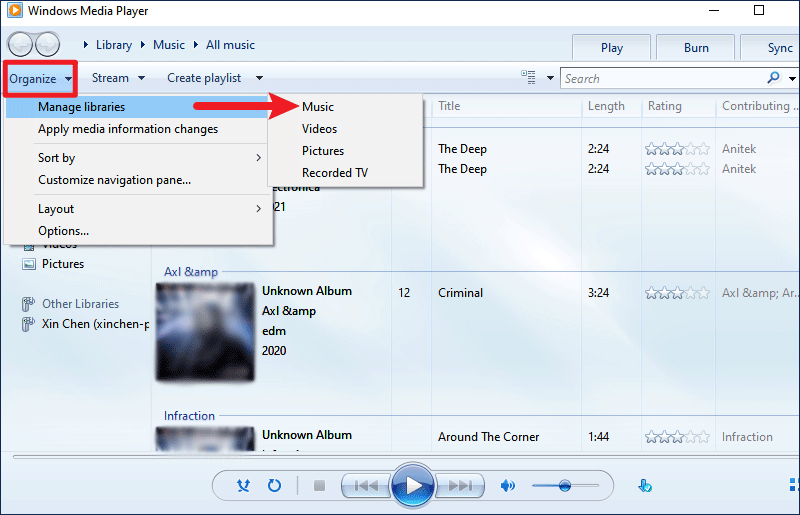Choose Recorded TV in the submenu
The width and height of the screenshot is (800, 515).
tap(335, 173)
